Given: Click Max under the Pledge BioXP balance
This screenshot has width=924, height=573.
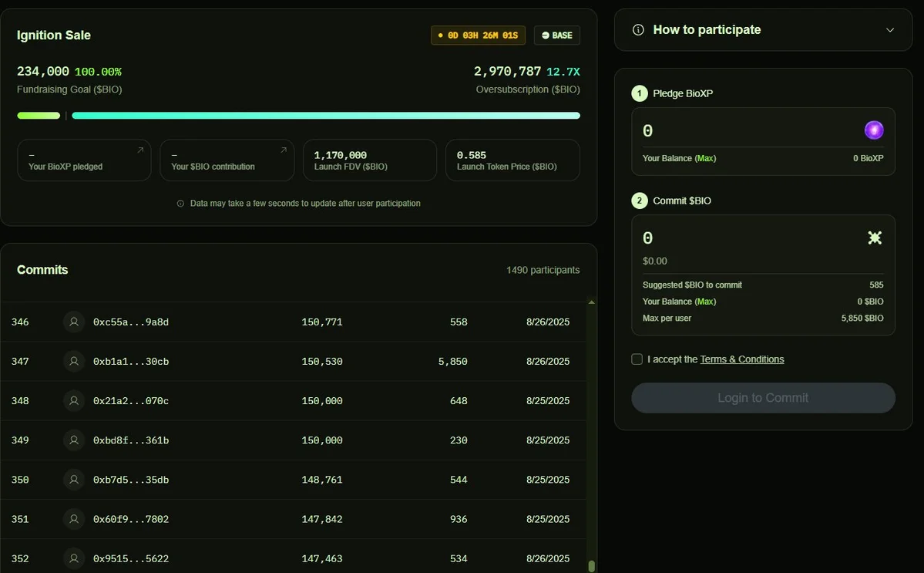Looking at the screenshot, I should point(705,158).
